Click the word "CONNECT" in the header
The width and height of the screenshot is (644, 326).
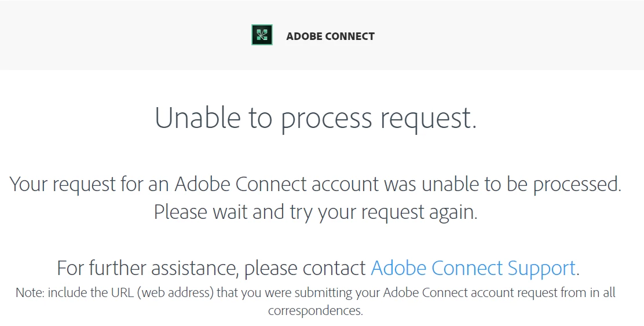(x=350, y=36)
